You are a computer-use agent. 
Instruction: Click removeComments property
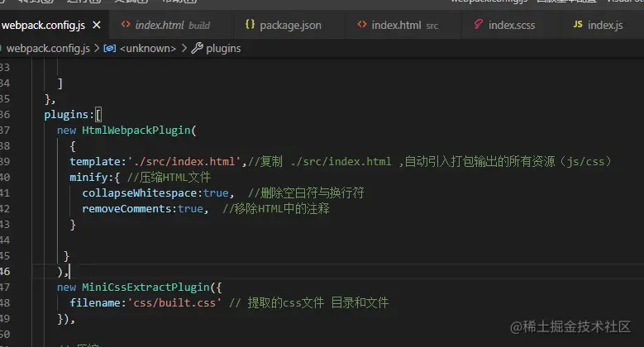[x=127, y=208]
